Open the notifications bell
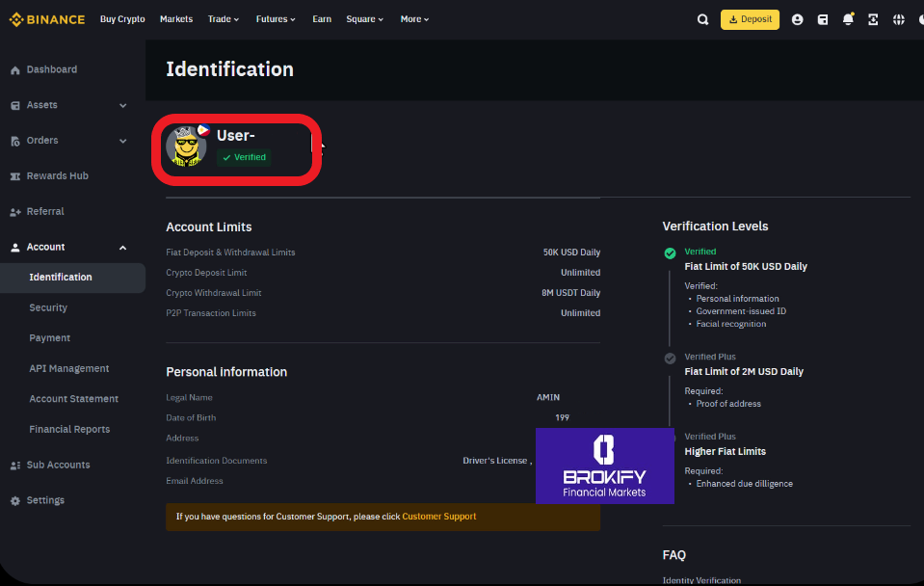Viewport: 924px width, 586px height. tap(848, 19)
